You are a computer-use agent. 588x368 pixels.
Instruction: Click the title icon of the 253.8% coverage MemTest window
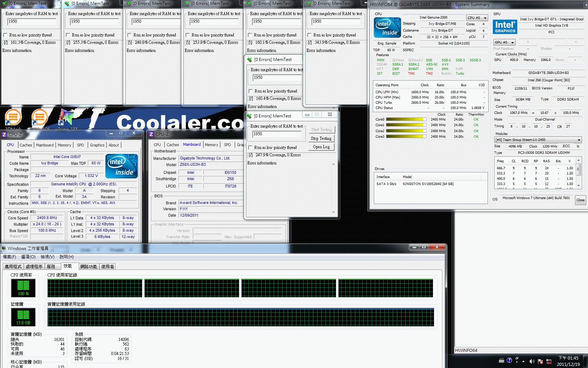[187, 4]
